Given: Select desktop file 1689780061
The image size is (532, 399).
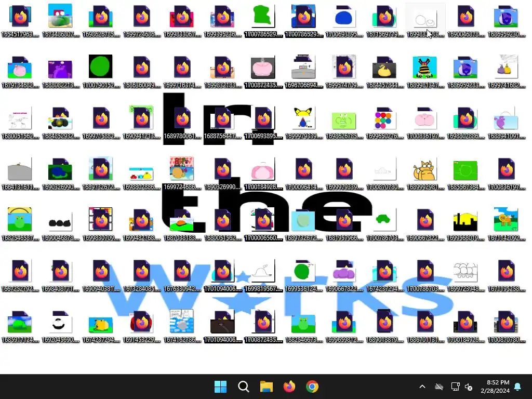Looking at the screenshot, I should click(x=182, y=123).
